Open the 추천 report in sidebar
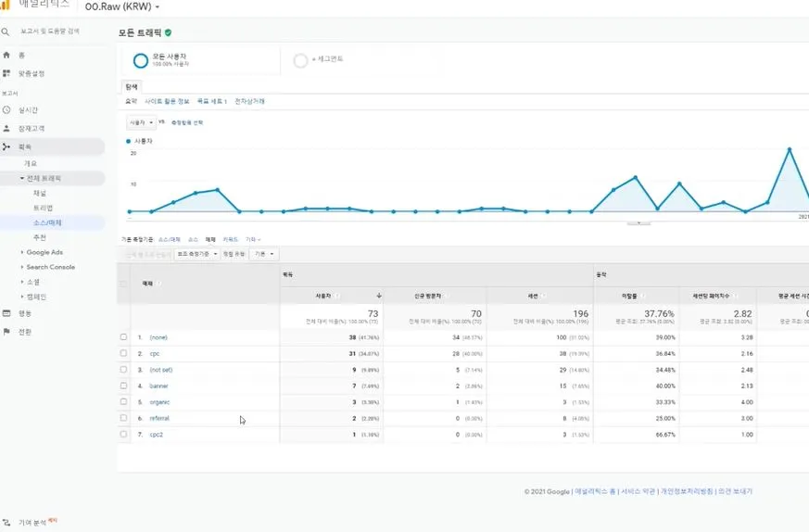809x532 pixels. click(x=40, y=237)
